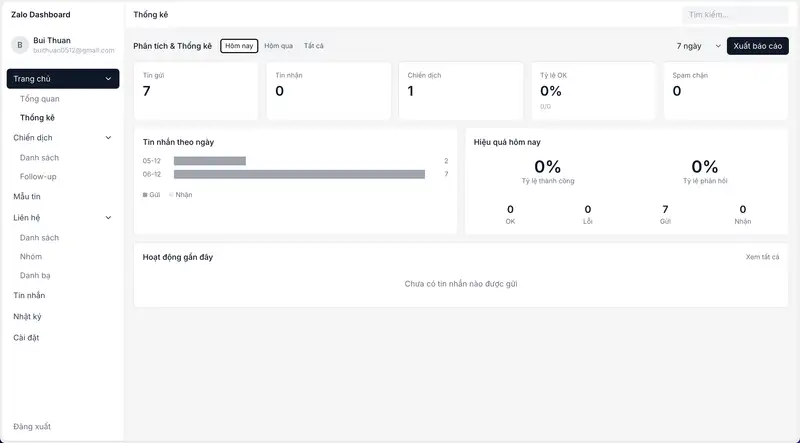Image resolution: width=800 pixels, height=443 pixels.
Task: Open Nhóm under Liên hệ
Action: 31,257
